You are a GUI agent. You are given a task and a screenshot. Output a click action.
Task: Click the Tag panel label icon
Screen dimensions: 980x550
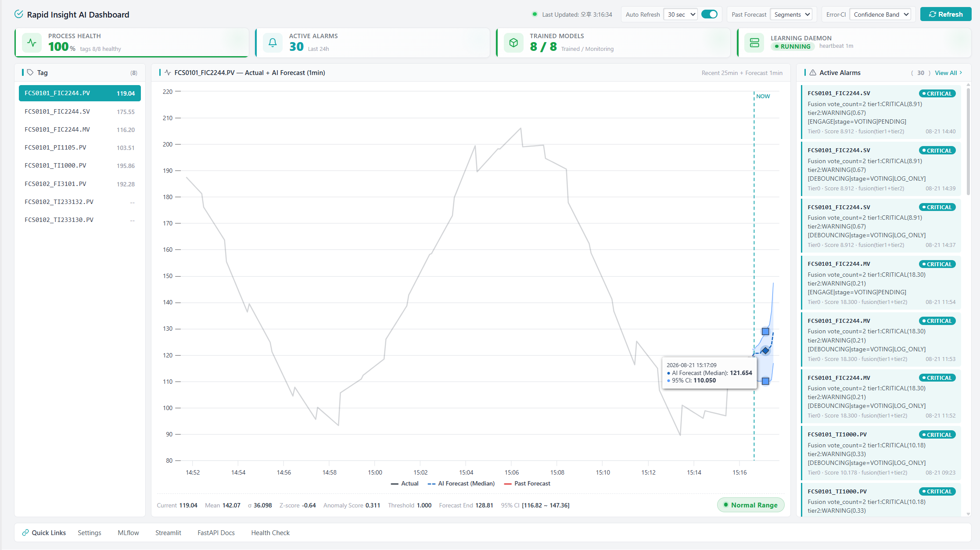pos(30,72)
